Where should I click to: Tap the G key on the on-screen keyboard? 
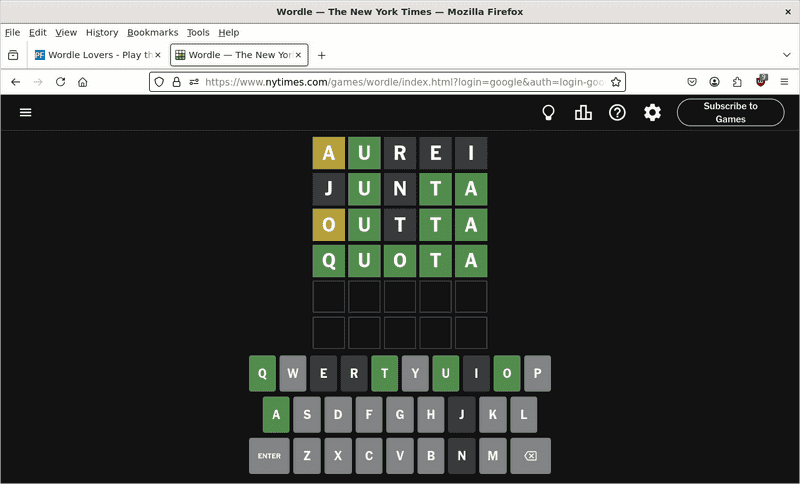[x=400, y=415]
